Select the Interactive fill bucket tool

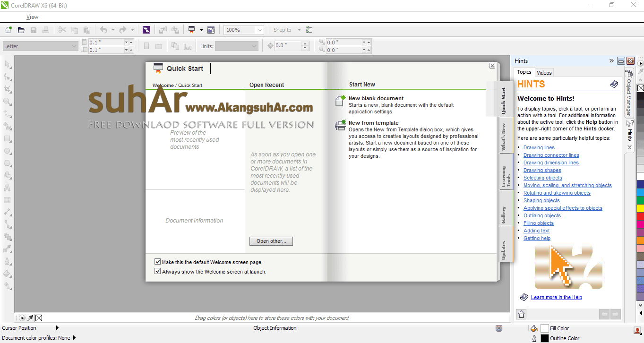click(8, 274)
